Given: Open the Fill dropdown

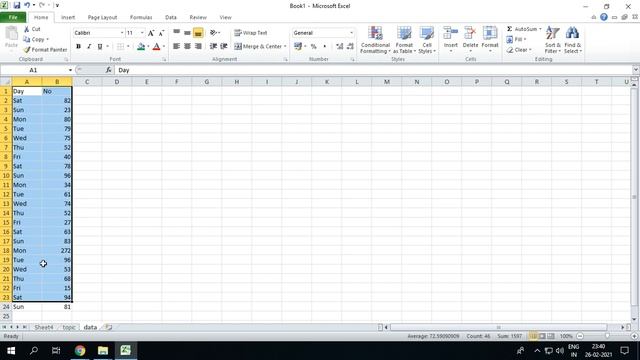Looking at the screenshot, I should (516, 39).
